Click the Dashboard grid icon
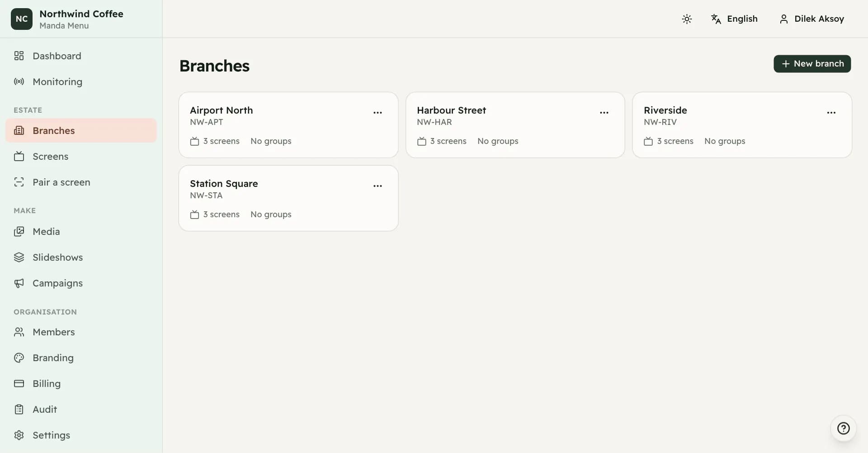868x453 pixels. point(19,56)
